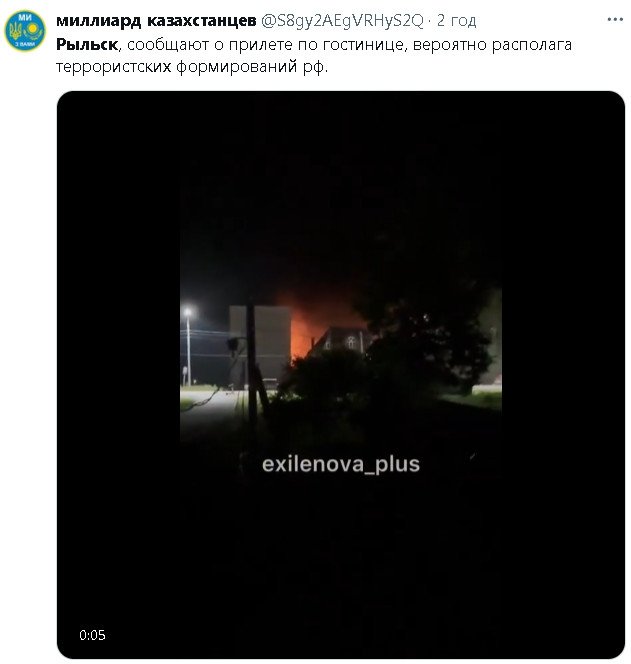Click the gray rectangular building in the video
Screen dimensions: 631x664
click(x=260, y=342)
